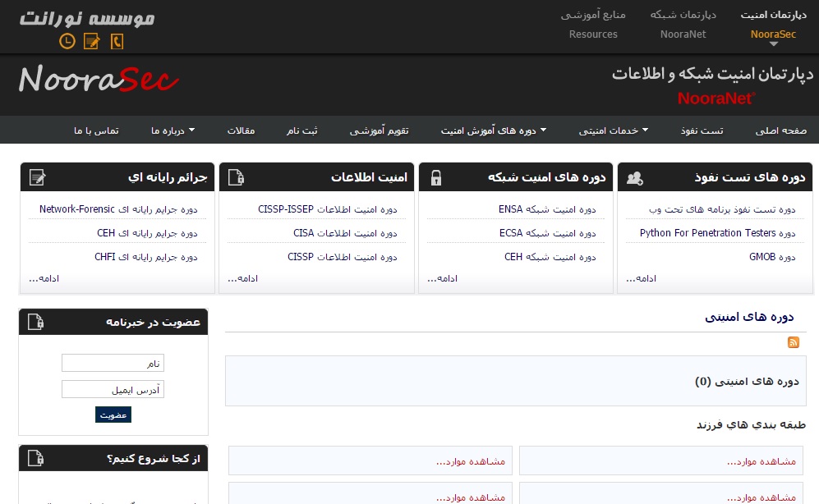Expand دوره های آموزش امنیت dropdown menu

(x=493, y=131)
